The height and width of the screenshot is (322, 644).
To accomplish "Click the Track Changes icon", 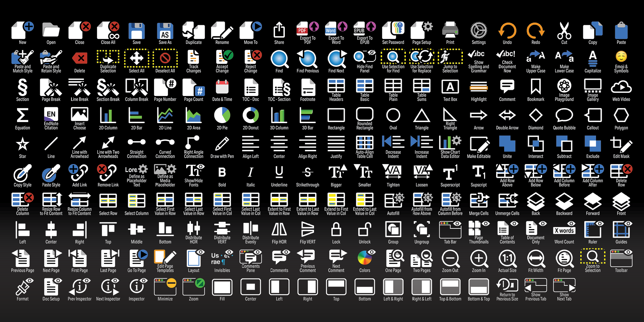I will point(194,57).
